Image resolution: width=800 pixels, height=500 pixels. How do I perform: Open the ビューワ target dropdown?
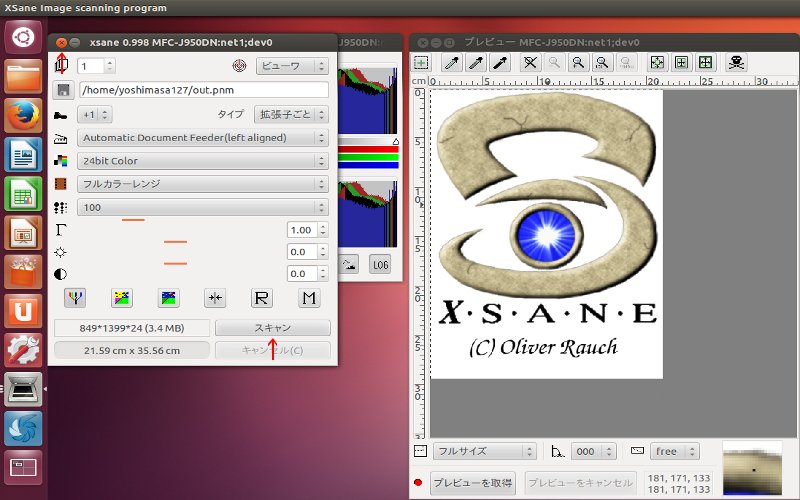[292, 66]
